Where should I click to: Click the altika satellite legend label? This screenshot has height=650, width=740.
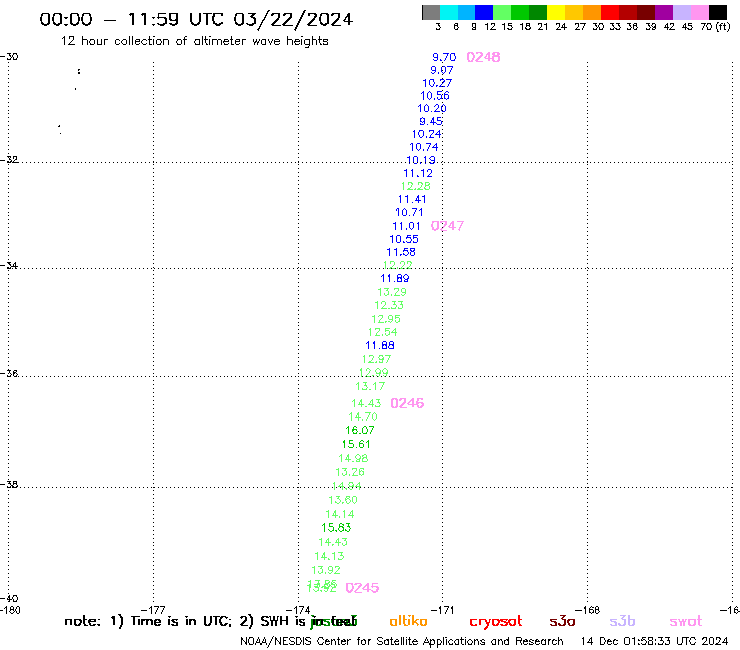[408, 621]
